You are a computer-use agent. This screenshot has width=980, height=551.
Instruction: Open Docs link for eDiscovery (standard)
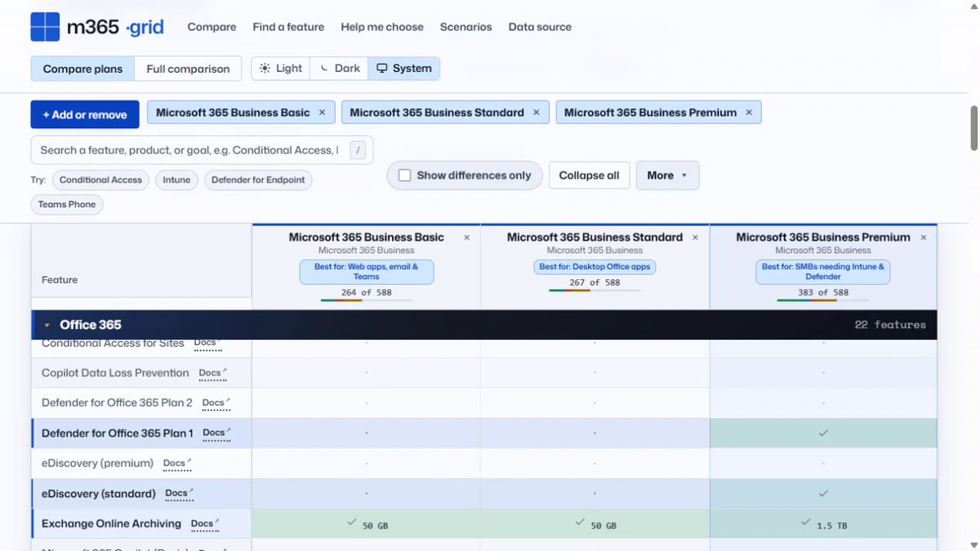click(179, 494)
